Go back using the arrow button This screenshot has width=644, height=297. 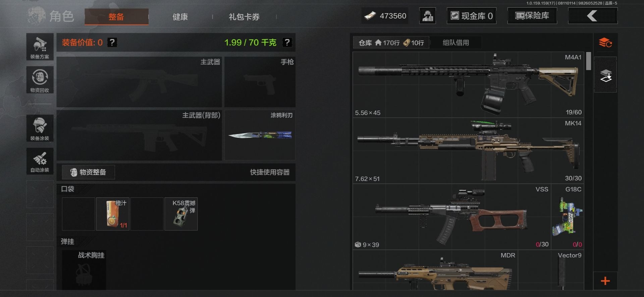coord(593,16)
